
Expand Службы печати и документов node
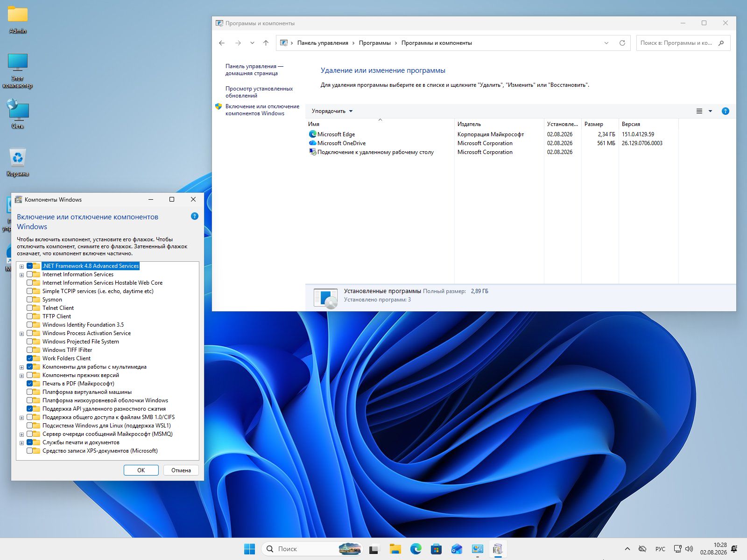(x=21, y=443)
